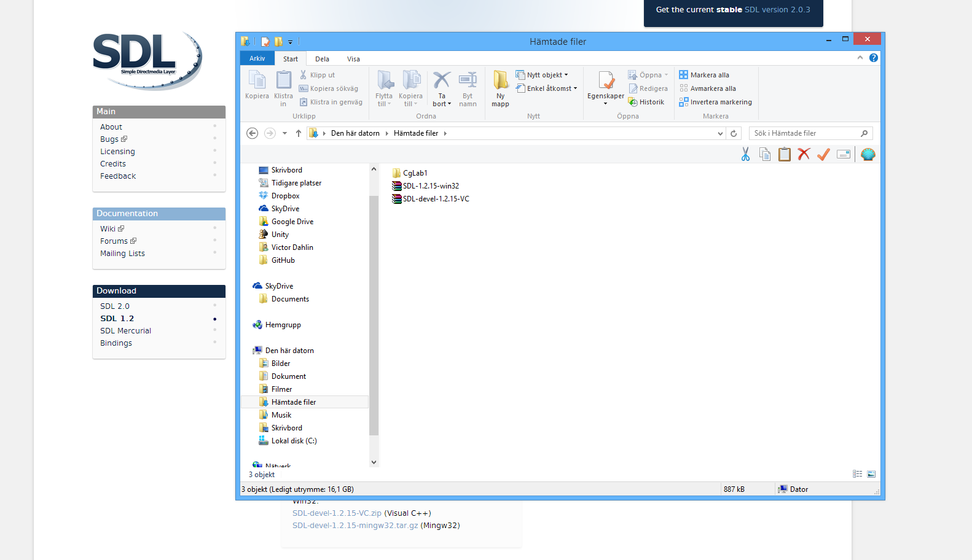Screen dimensions: 972x560
Task: Open the Kopiera till button
Action: [x=410, y=88]
